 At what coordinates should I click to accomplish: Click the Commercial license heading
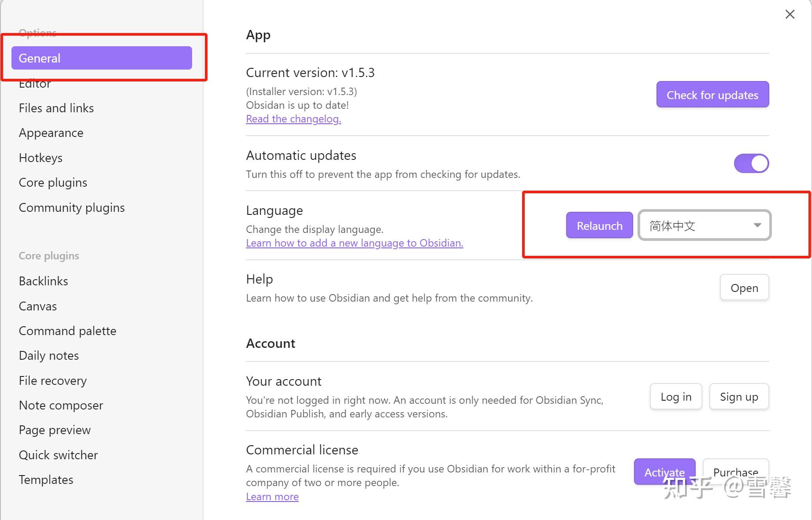click(302, 450)
